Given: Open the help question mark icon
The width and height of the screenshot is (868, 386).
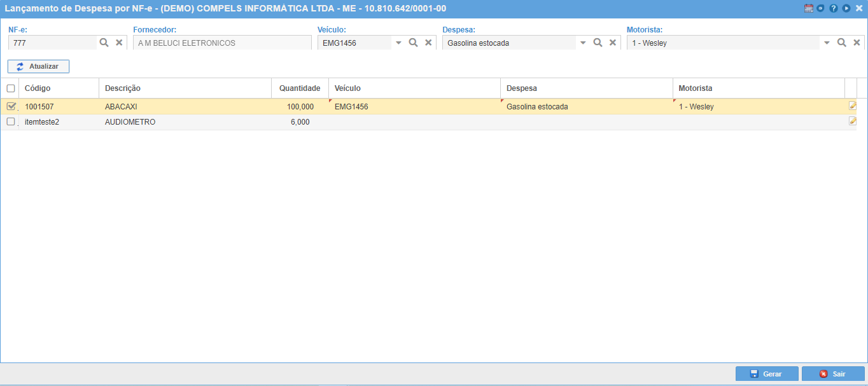Looking at the screenshot, I should (x=834, y=8).
